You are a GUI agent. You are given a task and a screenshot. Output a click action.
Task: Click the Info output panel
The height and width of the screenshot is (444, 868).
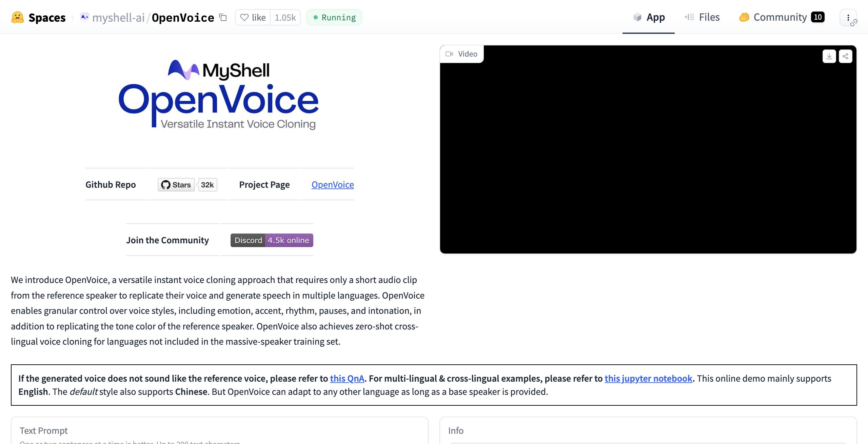[648, 430]
